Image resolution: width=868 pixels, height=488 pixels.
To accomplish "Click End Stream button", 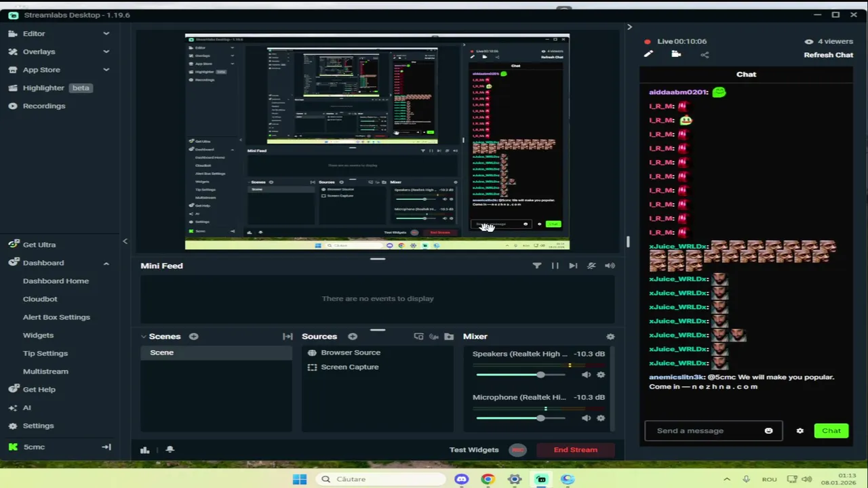I will 575,450.
